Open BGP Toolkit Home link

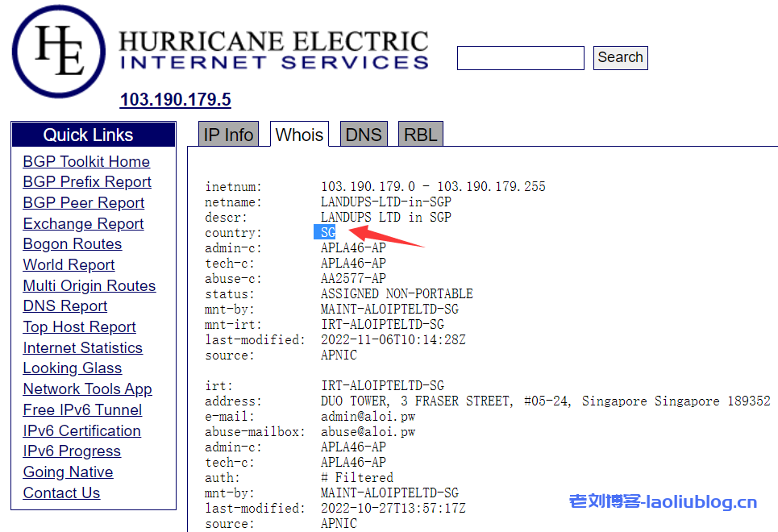point(86,161)
